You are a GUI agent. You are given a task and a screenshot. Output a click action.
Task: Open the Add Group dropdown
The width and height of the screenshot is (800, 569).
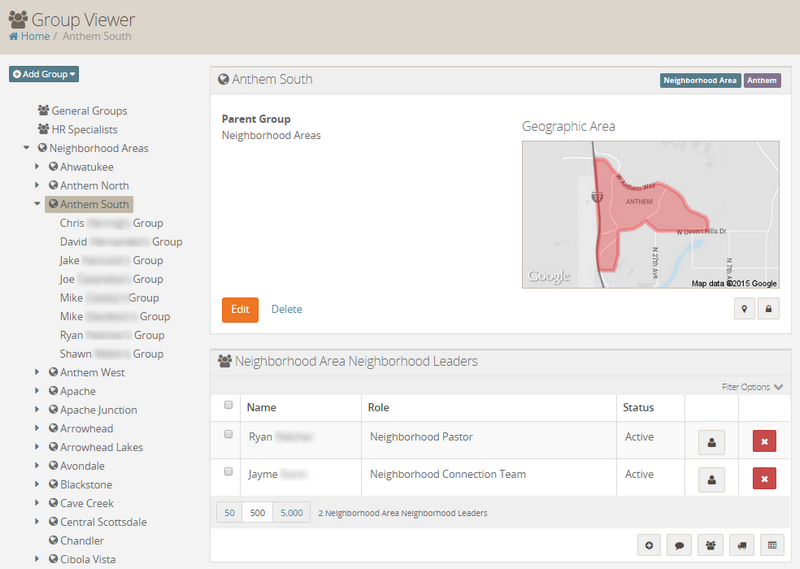44,74
